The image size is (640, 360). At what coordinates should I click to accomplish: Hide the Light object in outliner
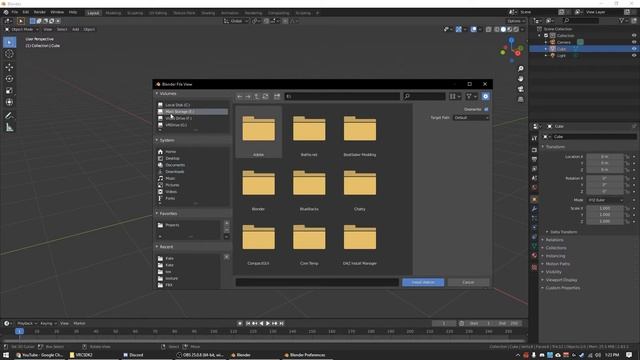coord(634,56)
